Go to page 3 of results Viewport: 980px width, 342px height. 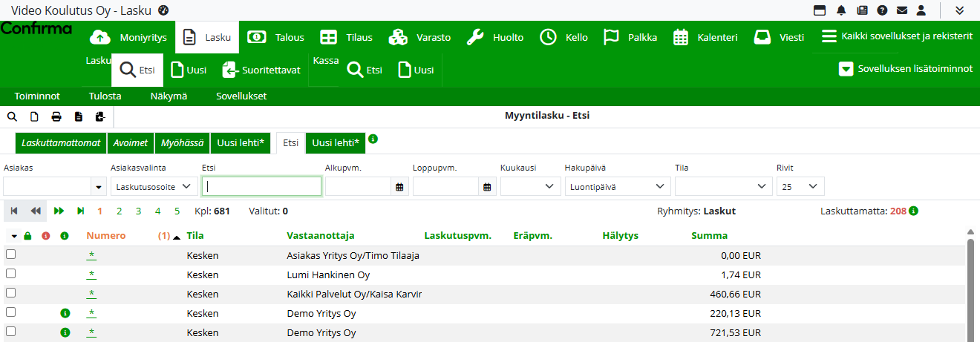tap(138, 211)
